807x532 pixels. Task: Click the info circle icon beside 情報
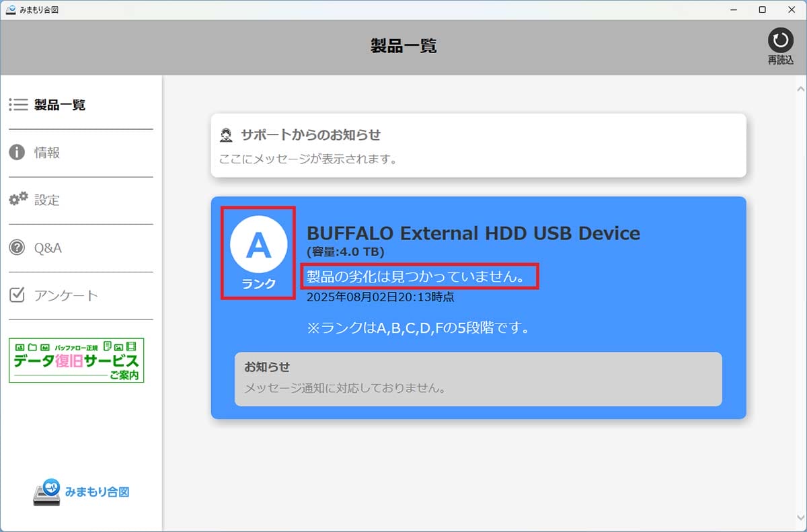(x=17, y=153)
